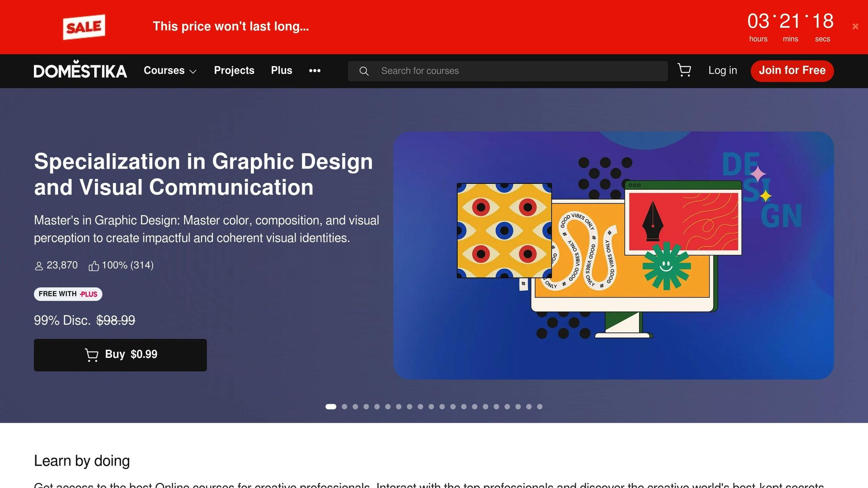
Task: Go to the Plus menu item
Action: click(281, 71)
